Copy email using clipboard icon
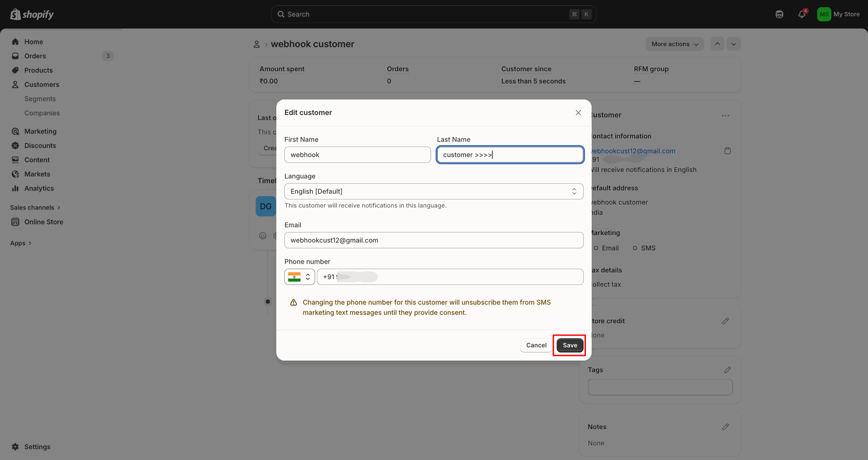The image size is (868, 460). coord(727,151)
